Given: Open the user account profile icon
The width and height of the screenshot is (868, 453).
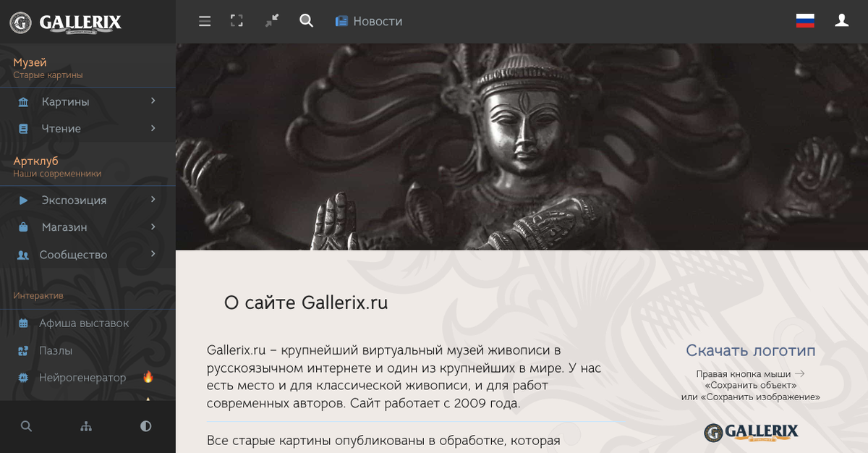Looking at the screenshot, I should (x=841, y=21).
